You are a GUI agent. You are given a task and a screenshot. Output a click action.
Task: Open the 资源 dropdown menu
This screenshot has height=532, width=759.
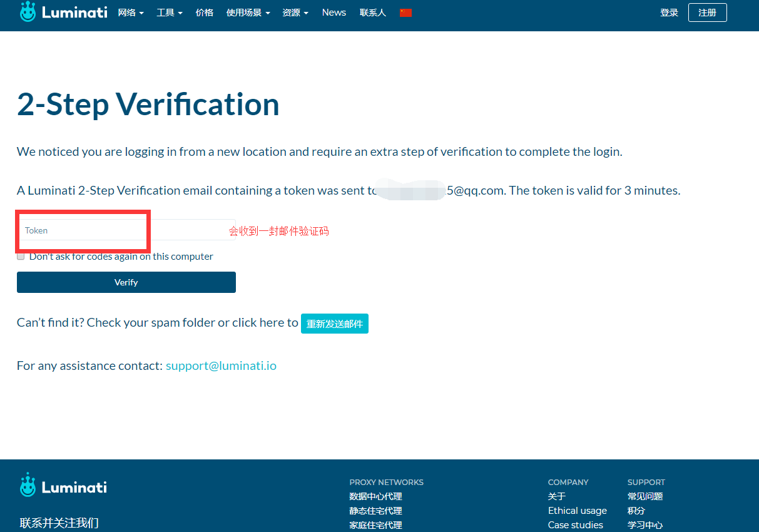click(x=295, y=13)
